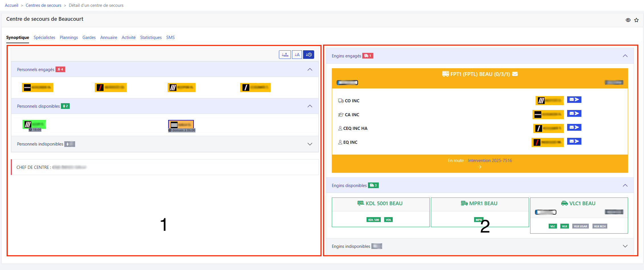Open Intervention 2025-7516 link
The height and width of the screenshot is (270, 644).
point(490,161)
